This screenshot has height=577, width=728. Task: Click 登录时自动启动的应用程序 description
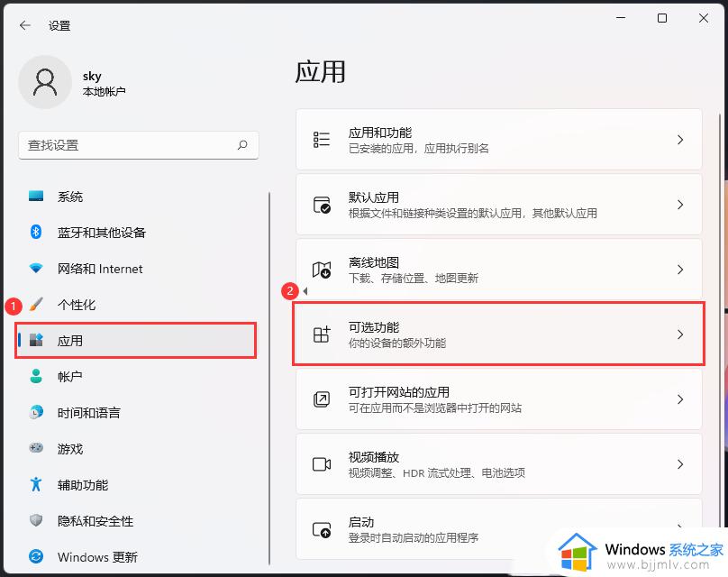click(x=414, y=538)
